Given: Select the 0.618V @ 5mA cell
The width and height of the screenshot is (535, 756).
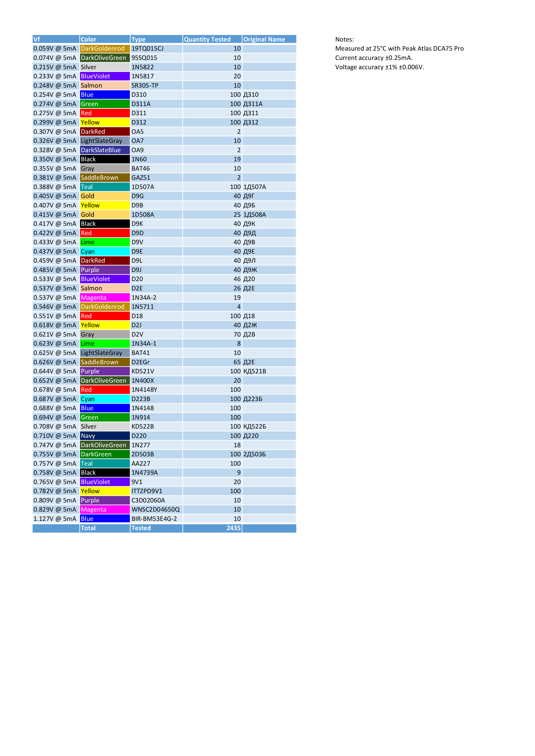Looking at the screenshot, I should point(56,325).
